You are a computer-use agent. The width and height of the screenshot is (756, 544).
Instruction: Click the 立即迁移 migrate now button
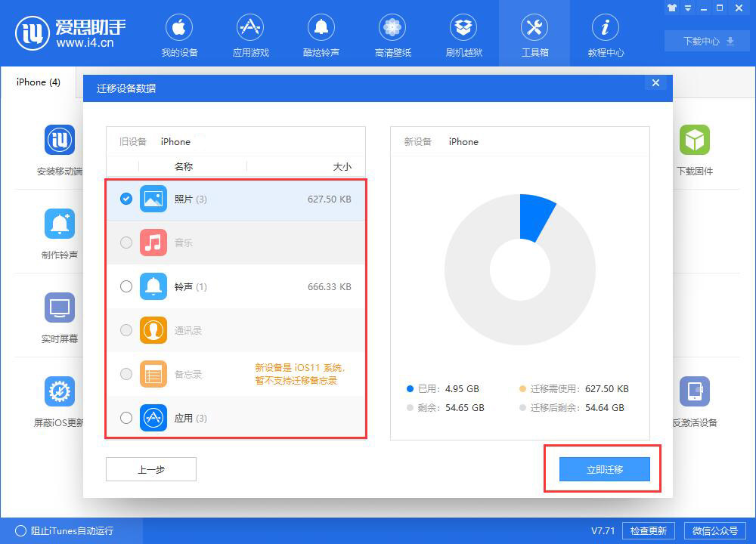pos(604,468)
